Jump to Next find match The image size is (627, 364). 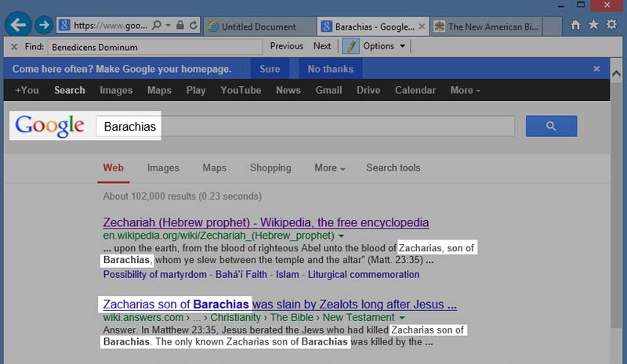[322, 46]
